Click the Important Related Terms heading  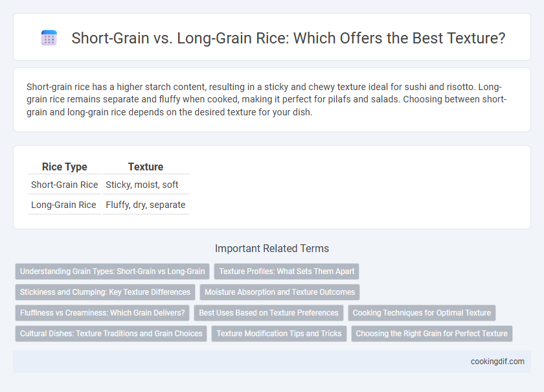tap(272, 248)
